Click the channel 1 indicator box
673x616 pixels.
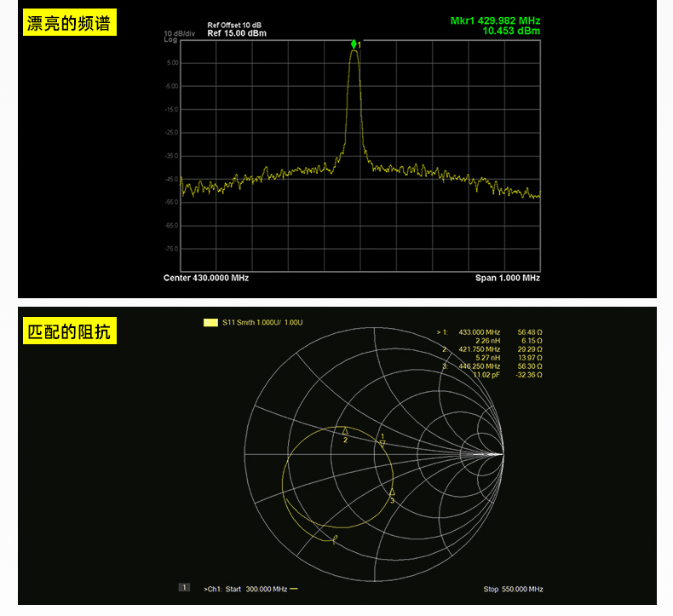(184, 587)
